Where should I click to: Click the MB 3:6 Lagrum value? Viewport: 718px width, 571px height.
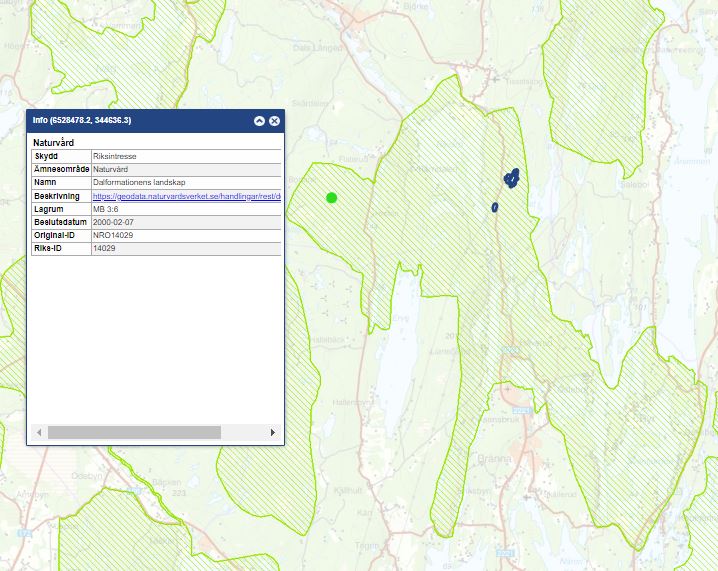(106, 210)
